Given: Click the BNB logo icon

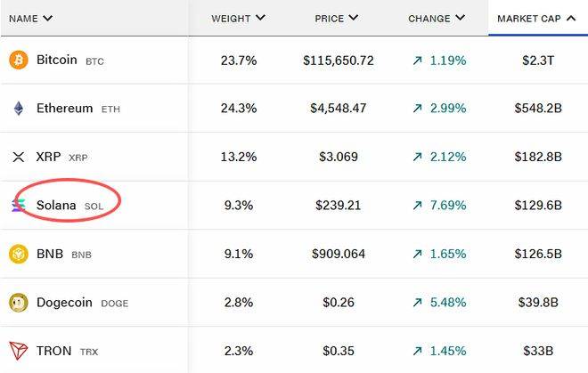Looking at the screenshot, I should pyautogui.click(x=18, y=255).
